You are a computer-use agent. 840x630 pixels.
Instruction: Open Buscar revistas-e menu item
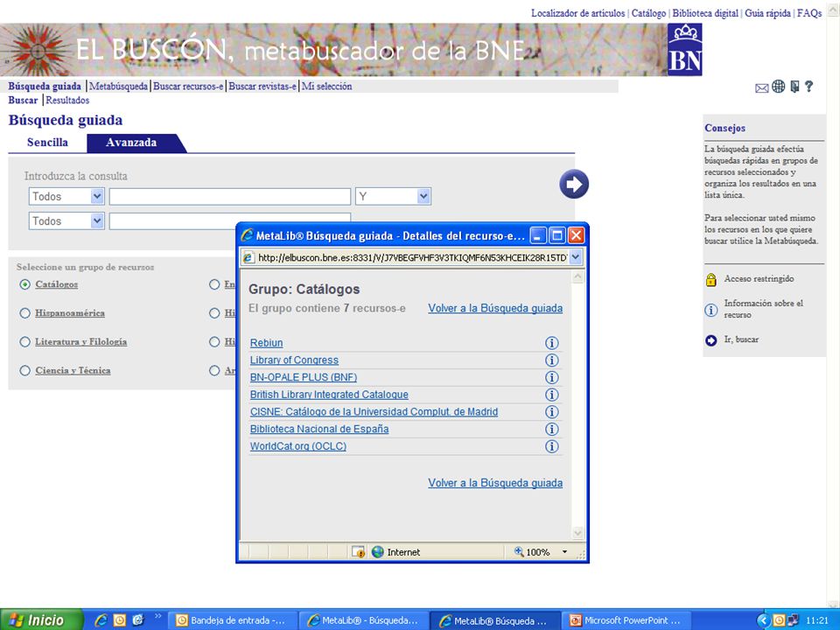262,87
